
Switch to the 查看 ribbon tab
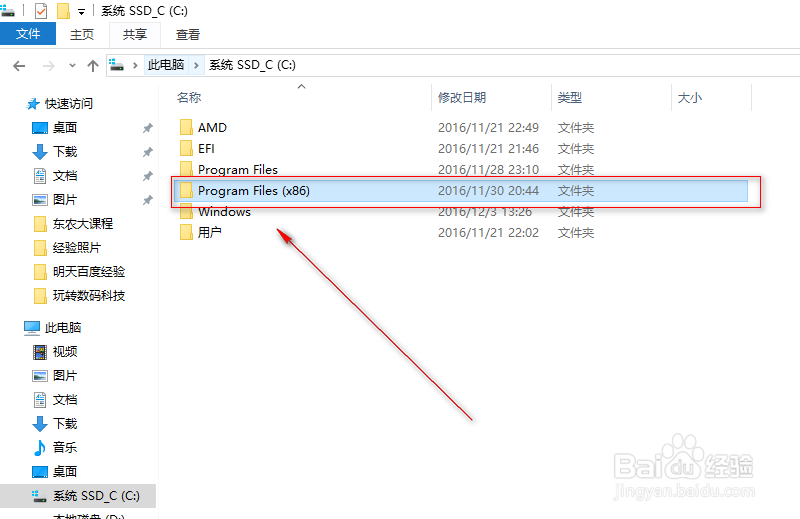(188, 35)
